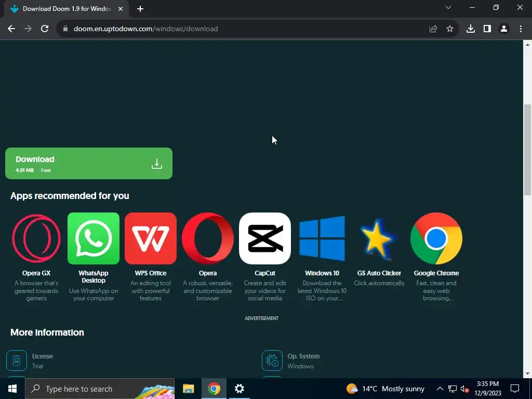
Task: Select the WPS Office app icon
Action: tap(151, 238)
